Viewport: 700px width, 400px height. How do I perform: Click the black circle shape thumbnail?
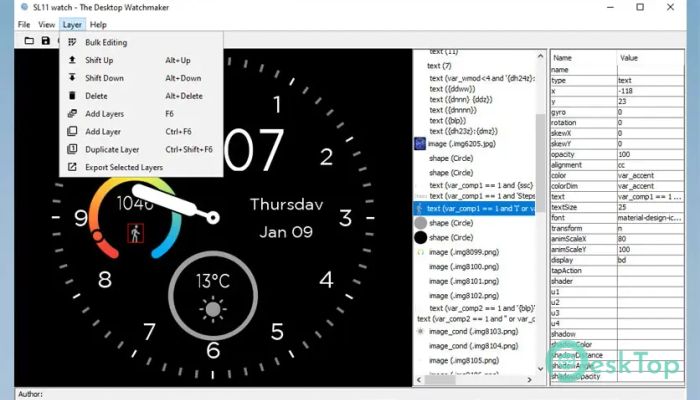421,238
